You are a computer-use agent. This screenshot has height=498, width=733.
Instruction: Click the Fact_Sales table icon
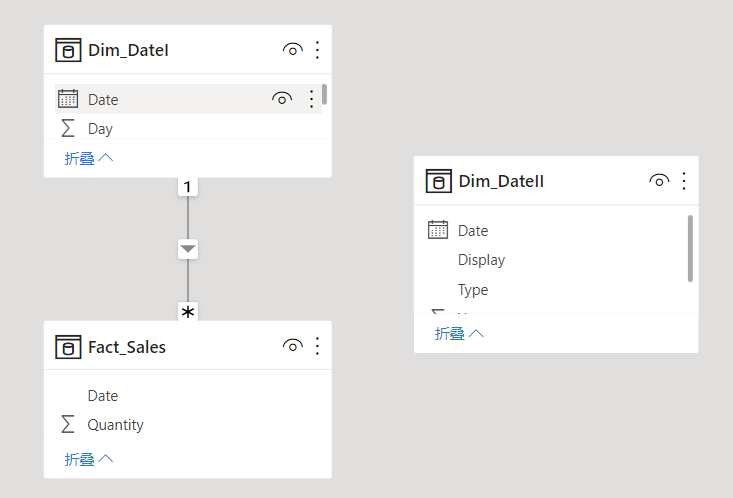(68, 347)
